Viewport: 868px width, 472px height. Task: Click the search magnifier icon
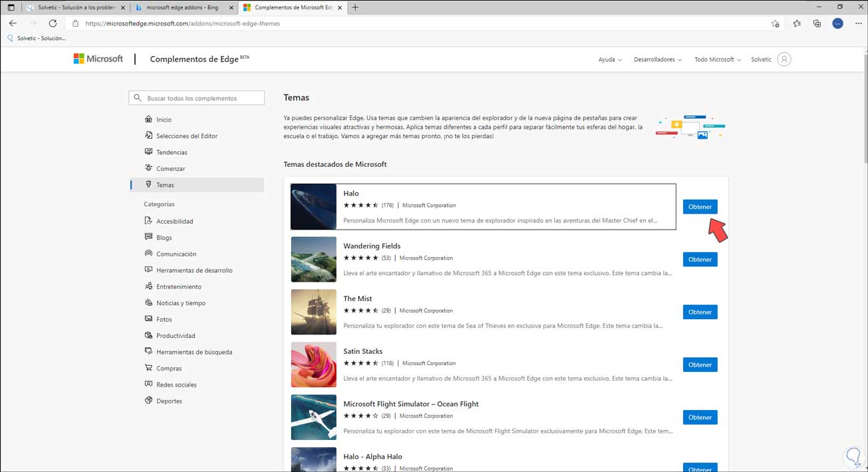(138, 98)
